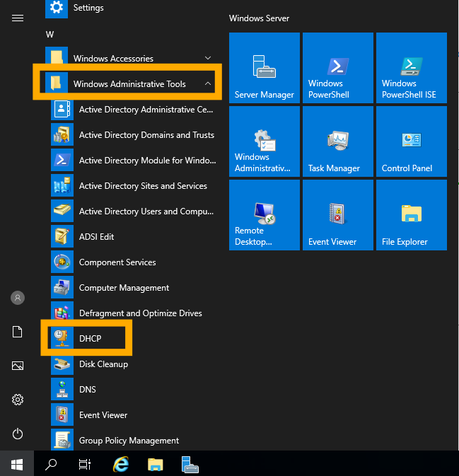This screenshot has width=459, height=476.
Task: Launch Active Directory Users and Computers icon
Action: (62, 211)
